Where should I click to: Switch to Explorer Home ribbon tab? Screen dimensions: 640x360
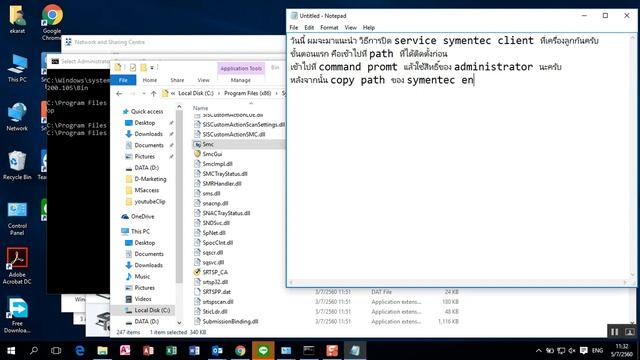pyautogui.click(x=150, y=80)
